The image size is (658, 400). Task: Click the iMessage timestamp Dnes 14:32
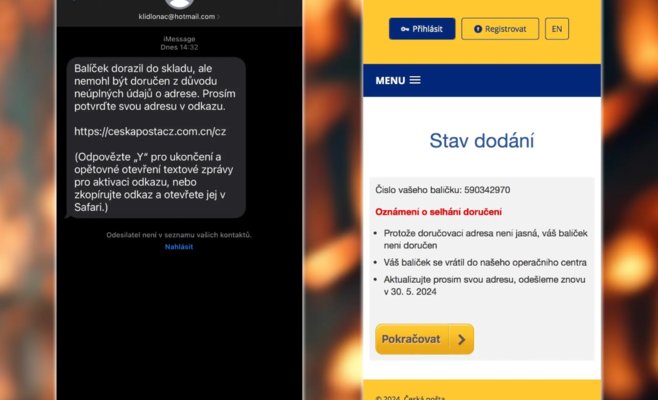(179, 47)
